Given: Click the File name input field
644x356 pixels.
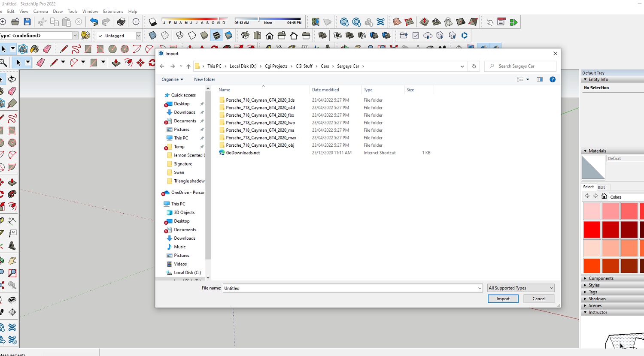Looking at the screenshot, I should (x=350, y=288).
